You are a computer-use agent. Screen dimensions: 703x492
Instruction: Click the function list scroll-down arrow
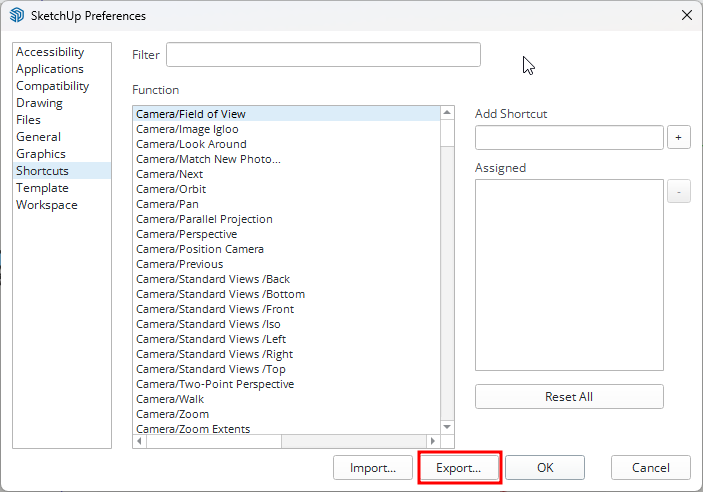pyautogui.click(x=447, y=427)
